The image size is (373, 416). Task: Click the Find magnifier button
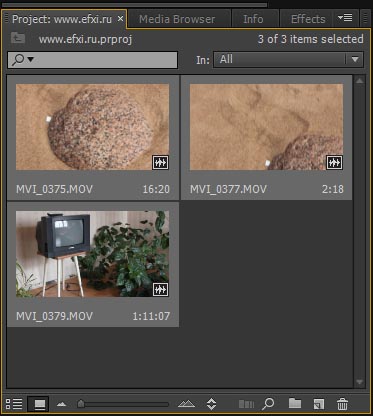(x=268, y=404)
